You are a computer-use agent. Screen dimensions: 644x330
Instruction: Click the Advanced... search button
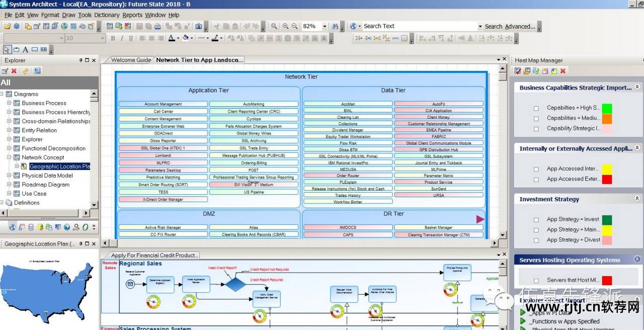(520, 26)
